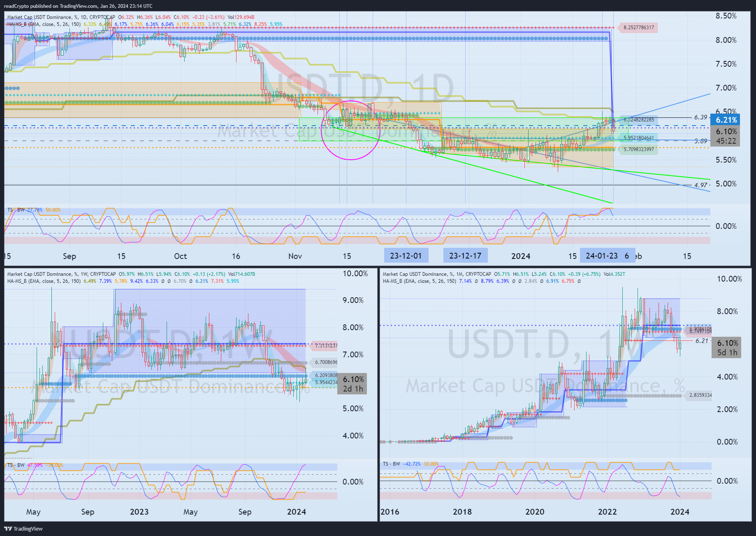Select the 1D chart title 'Market Cap USDT Dominance, %, 1D, CRYPTOCAP'
This screenshot has width=756, height=536.
pos(61,17)
